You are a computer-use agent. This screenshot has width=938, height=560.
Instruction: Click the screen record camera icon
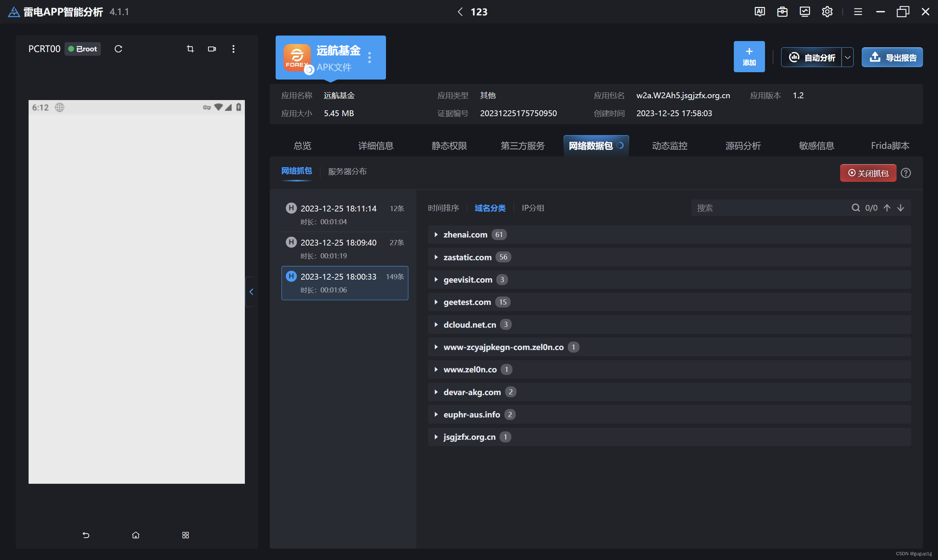(x=212, y=49)
